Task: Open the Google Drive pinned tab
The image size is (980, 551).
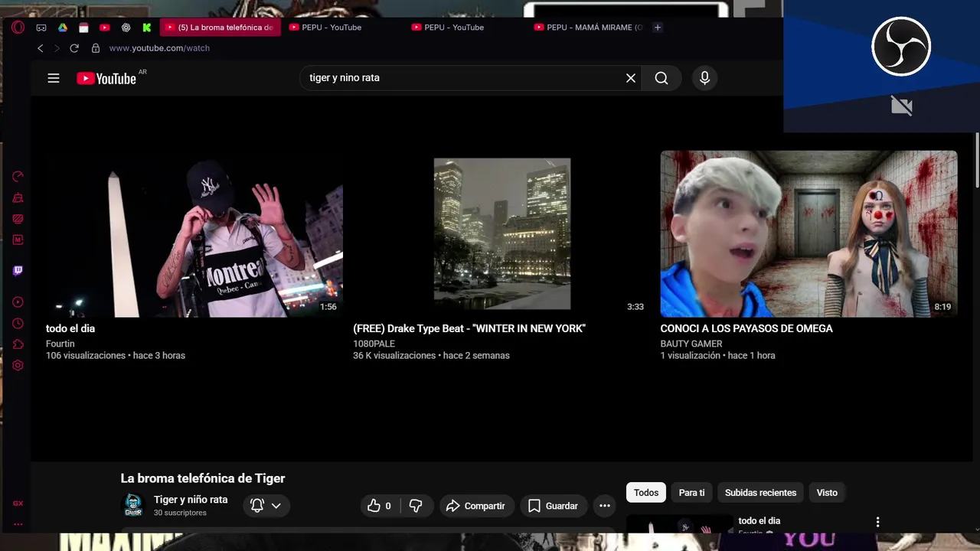Action: tap(63, 28)
